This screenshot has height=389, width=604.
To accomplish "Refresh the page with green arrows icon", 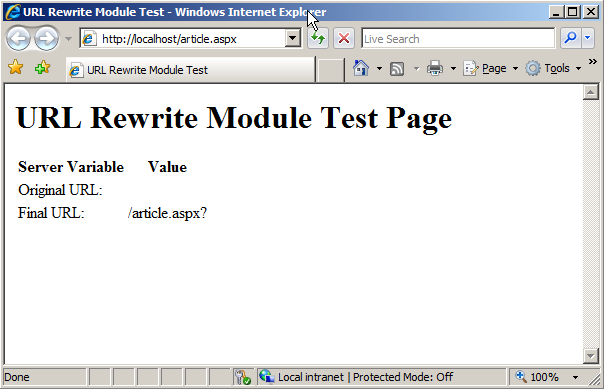I will [x=318, y=39].
